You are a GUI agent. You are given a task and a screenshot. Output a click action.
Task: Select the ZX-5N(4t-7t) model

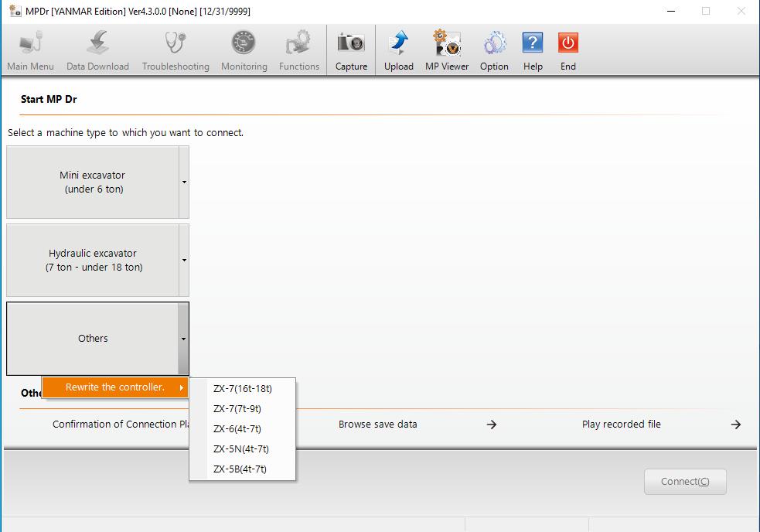(x=242, y=448)
